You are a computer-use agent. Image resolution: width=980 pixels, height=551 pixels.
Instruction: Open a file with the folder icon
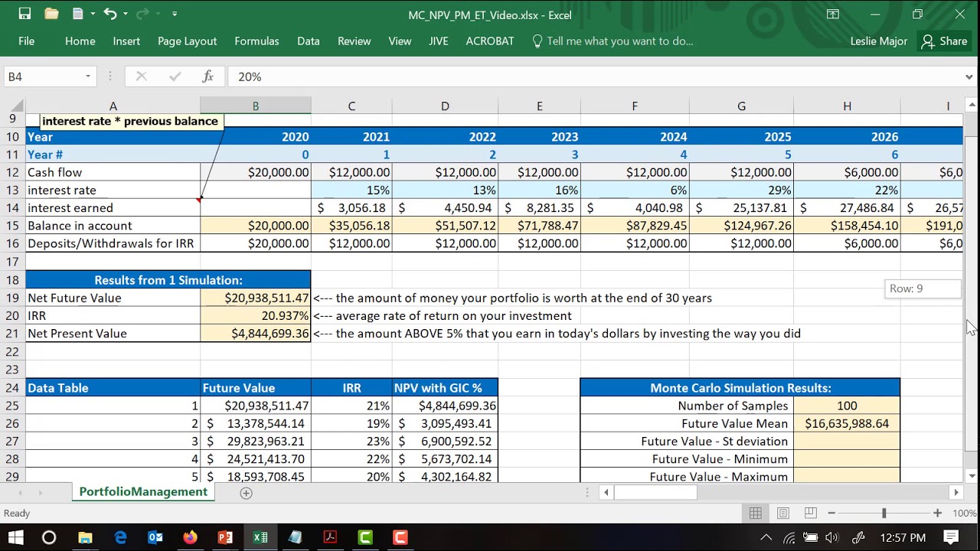pos(51,14)
